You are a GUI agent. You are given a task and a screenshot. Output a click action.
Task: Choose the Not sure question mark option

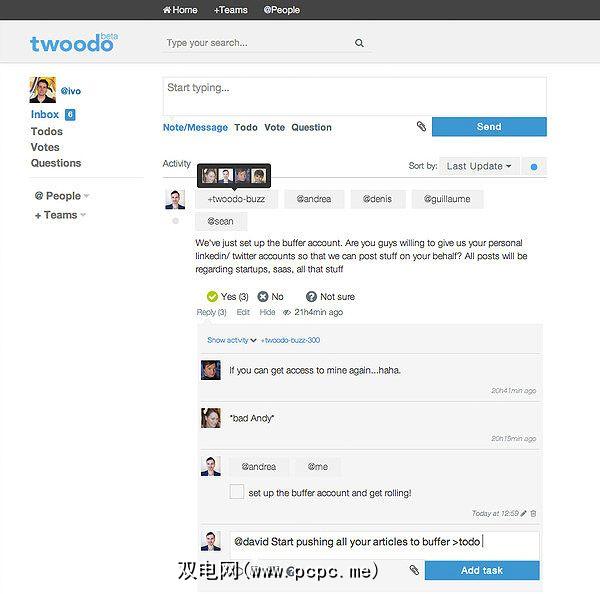pos(311,296)
